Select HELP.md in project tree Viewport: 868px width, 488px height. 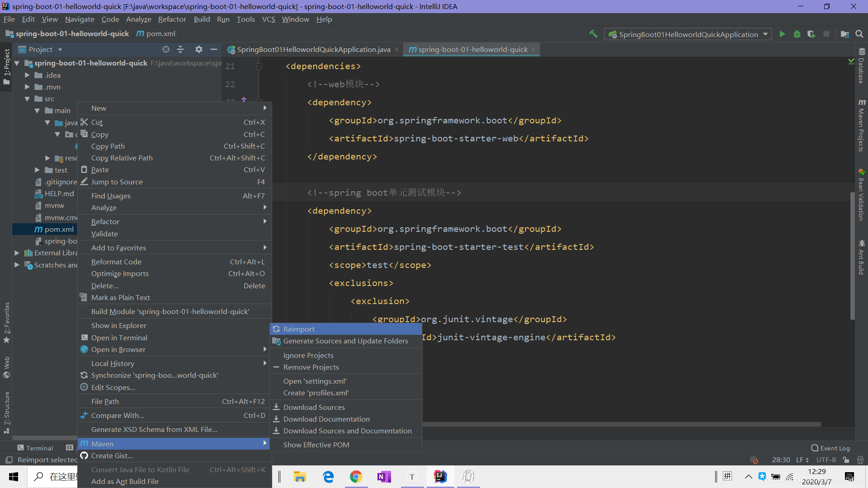click(x=54, y=193)
